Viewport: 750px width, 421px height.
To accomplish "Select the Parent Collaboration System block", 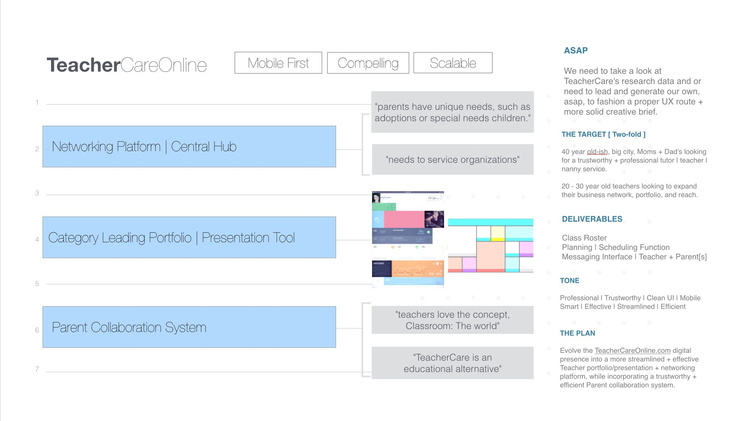I will point(189,327).
